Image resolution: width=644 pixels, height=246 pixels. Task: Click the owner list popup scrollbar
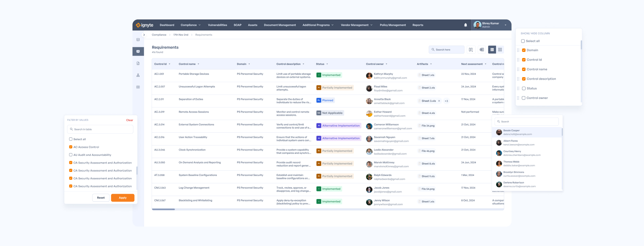pos(562,132)
